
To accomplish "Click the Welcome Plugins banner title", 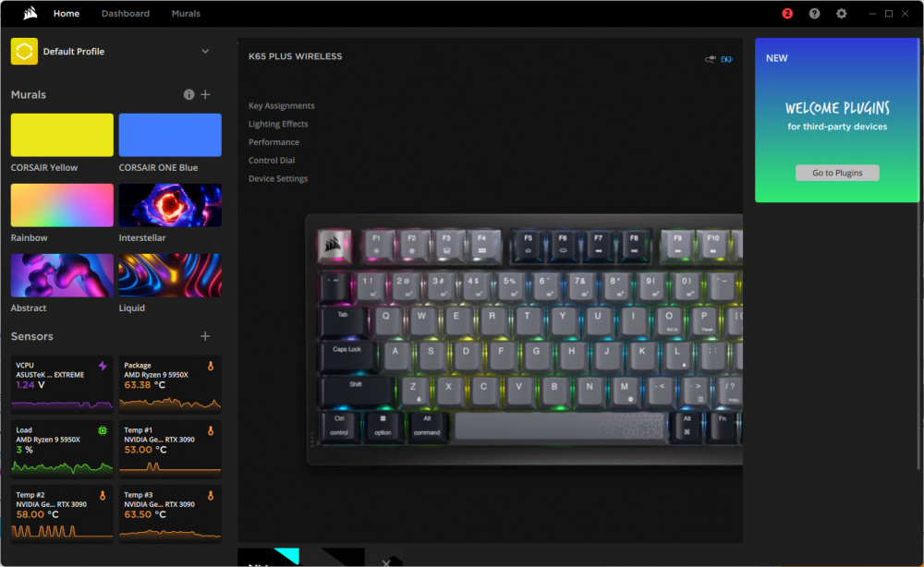I will pyautogui.click(x=837, y=108).
